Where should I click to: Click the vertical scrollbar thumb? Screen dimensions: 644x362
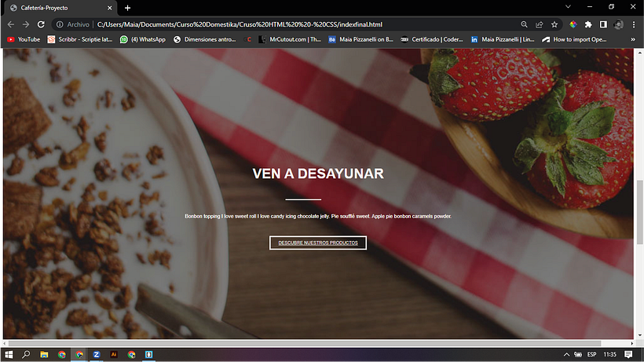pyautogui.click(x=639, y=212)
